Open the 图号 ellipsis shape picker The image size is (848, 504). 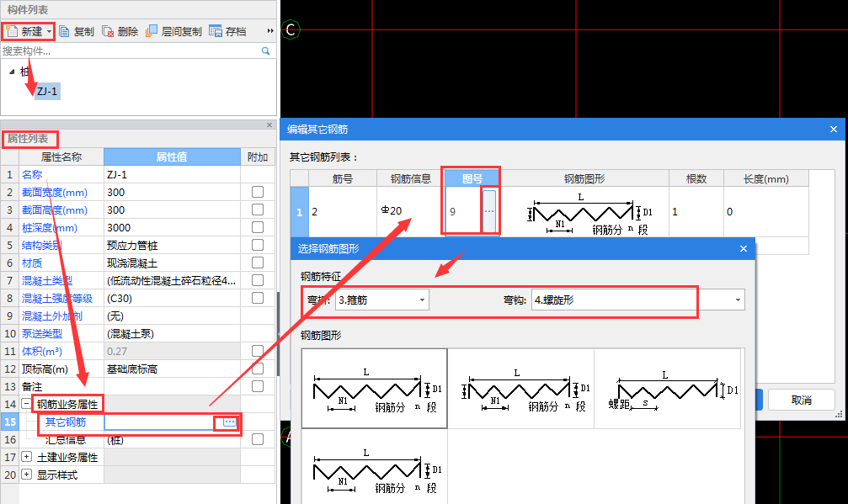pyautogui.click(x=489, y=211)
